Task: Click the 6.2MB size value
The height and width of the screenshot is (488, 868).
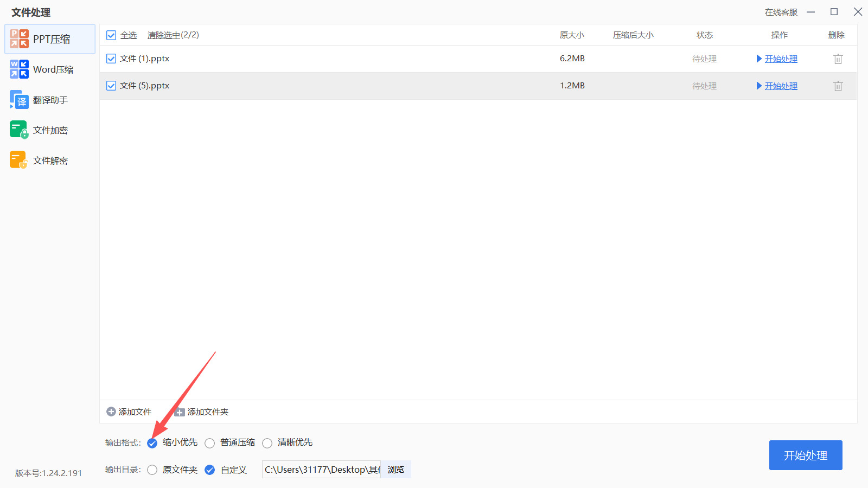Action: [572, 59]
